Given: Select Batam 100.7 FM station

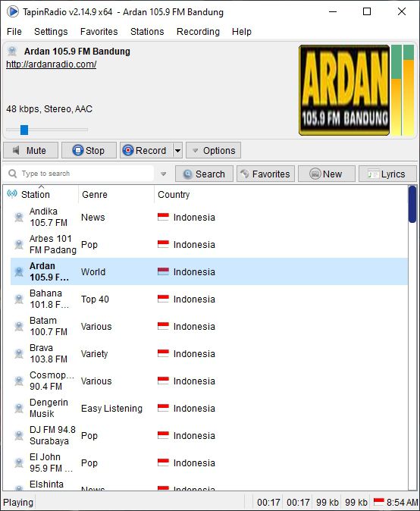Looking at the screenshot, I should click(49, 326).
